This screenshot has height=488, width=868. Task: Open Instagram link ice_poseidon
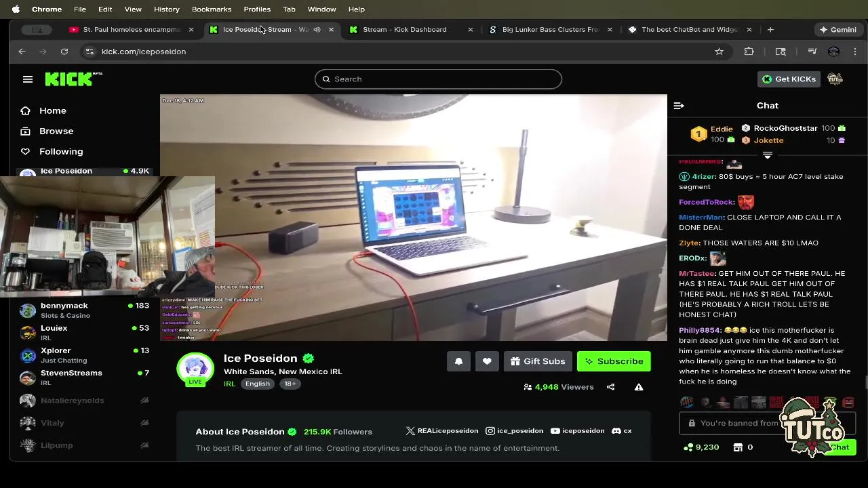click(514, 431)
